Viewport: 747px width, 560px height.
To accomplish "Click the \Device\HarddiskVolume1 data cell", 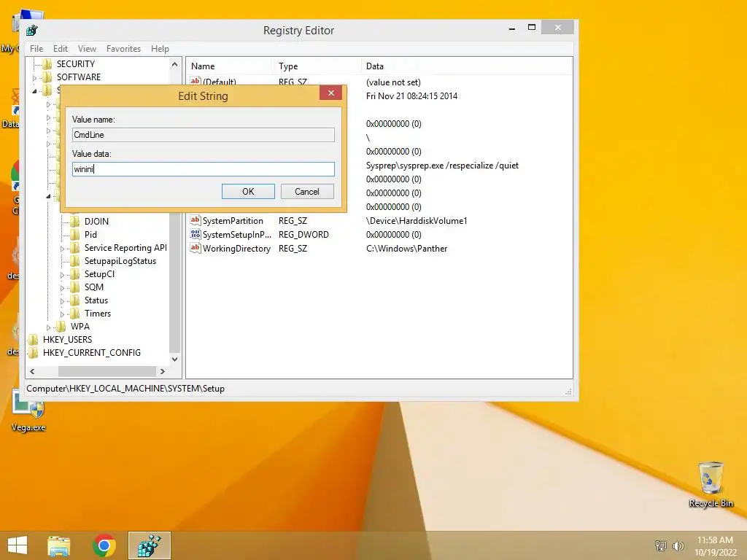I will coord(417,221).
